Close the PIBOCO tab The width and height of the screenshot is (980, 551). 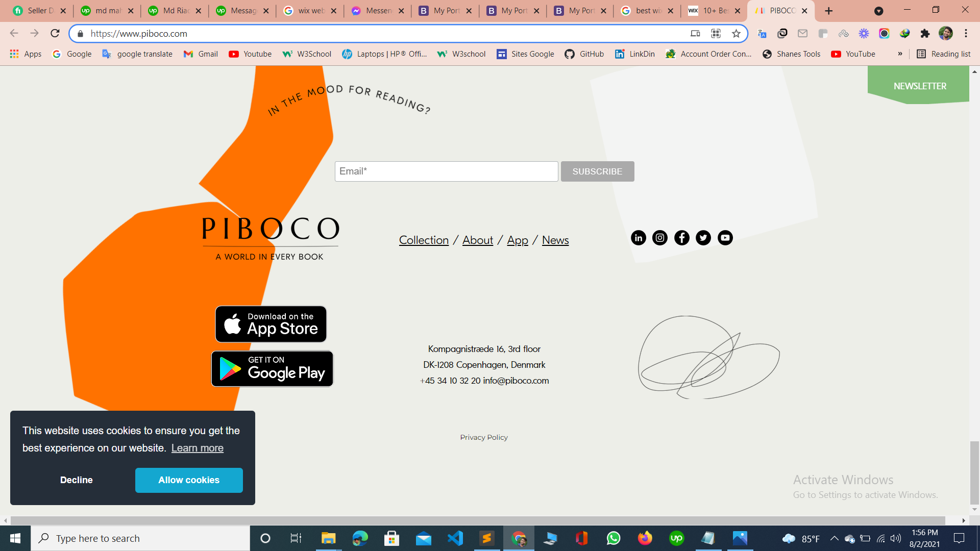[x=804, y=11]
